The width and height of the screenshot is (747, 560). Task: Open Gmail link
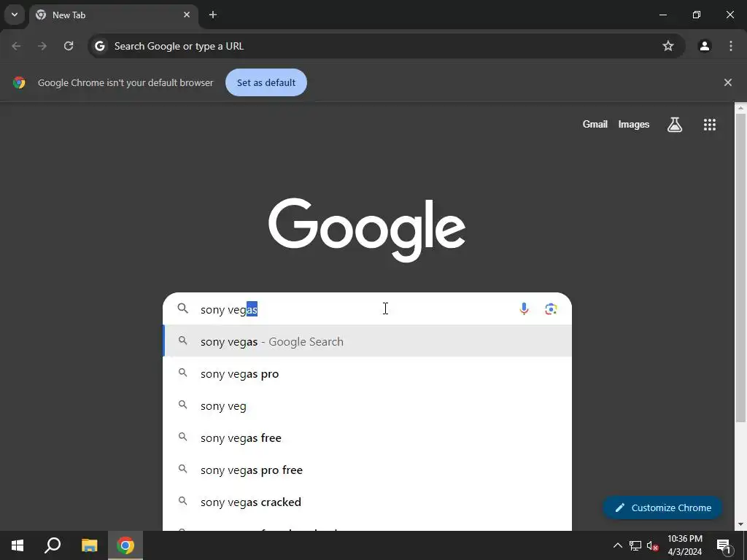595,124
